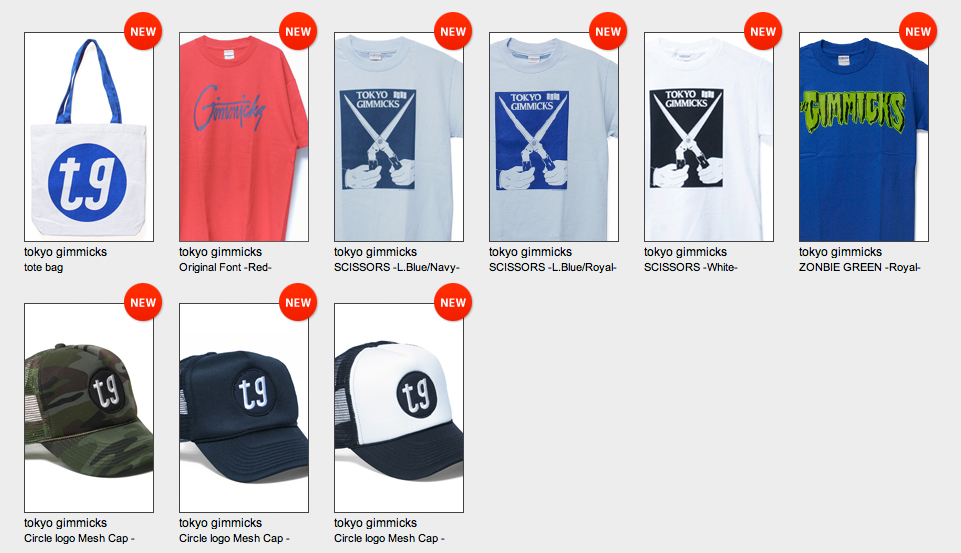The image size is (961, 553).
Task: View the white-front Circle logo mesh cap
Action: click(399, 408)
